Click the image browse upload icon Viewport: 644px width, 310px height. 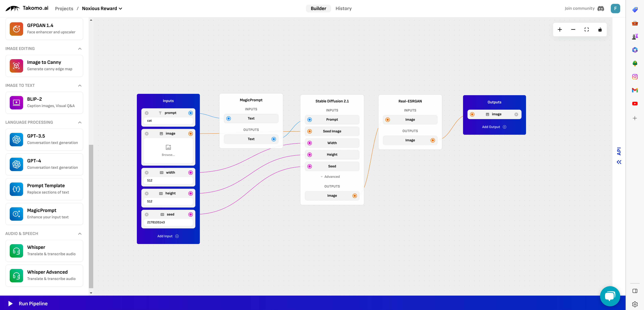click(168, 147)
